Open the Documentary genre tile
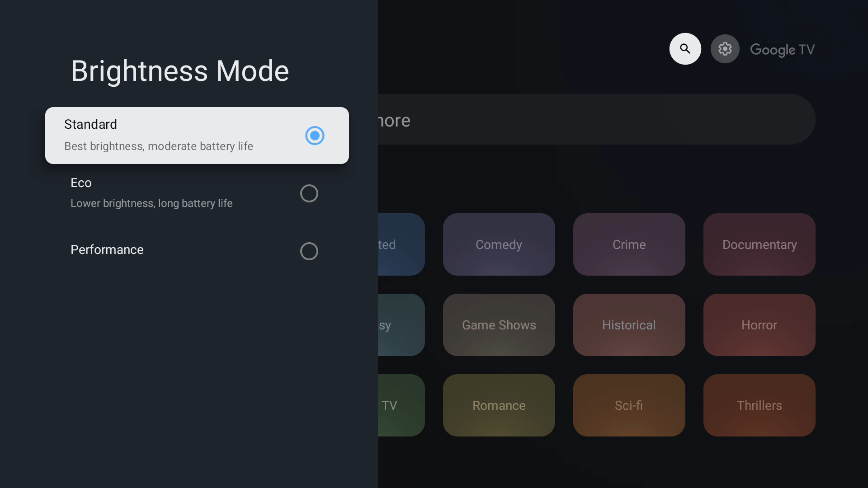Viewport: 868px width, 488px height. pyautogui.click(x=759, y=244)
